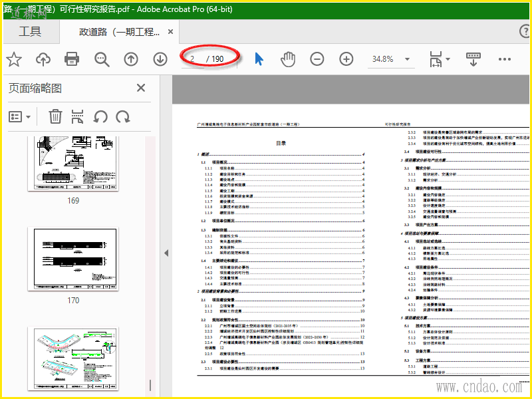Image resolution: width=532 pixels, height=399 pixels.
Task: Activate the hand pan tool
Action: click(x=288, y=59)
